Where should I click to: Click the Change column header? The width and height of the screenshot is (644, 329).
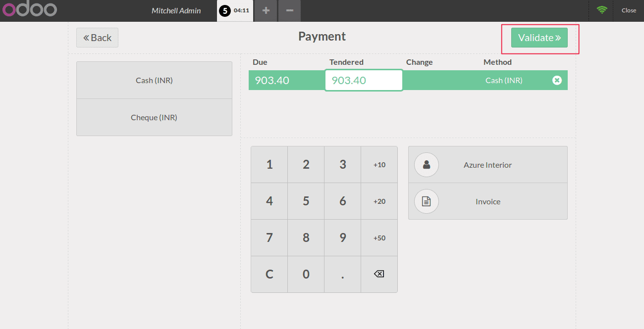pos(420,62)
